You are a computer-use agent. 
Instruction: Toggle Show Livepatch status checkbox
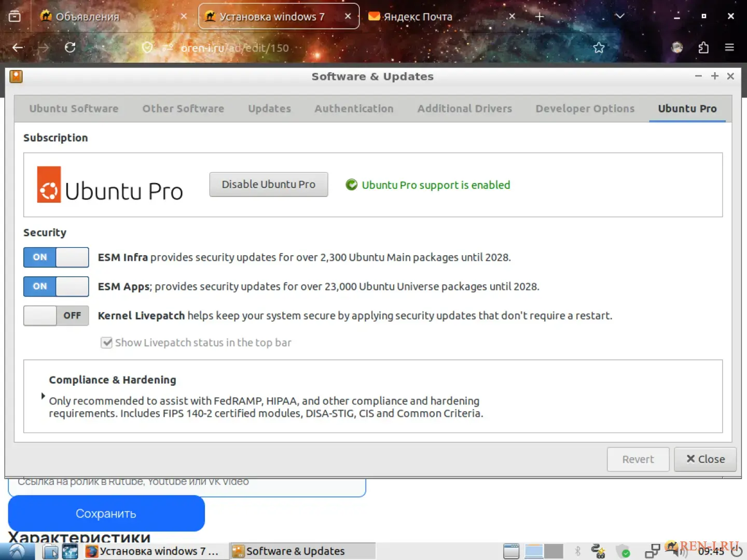pyautogui.click(x=106, y=343)
